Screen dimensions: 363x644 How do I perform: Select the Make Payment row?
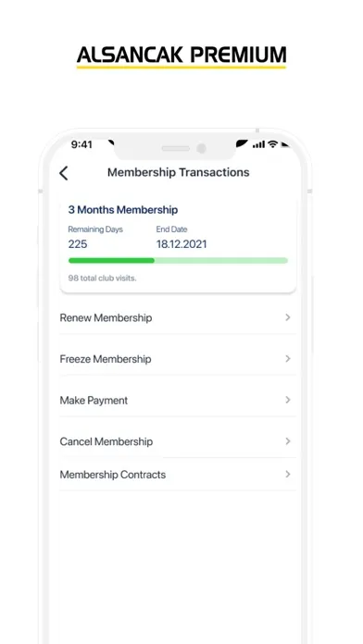(178, 401)
